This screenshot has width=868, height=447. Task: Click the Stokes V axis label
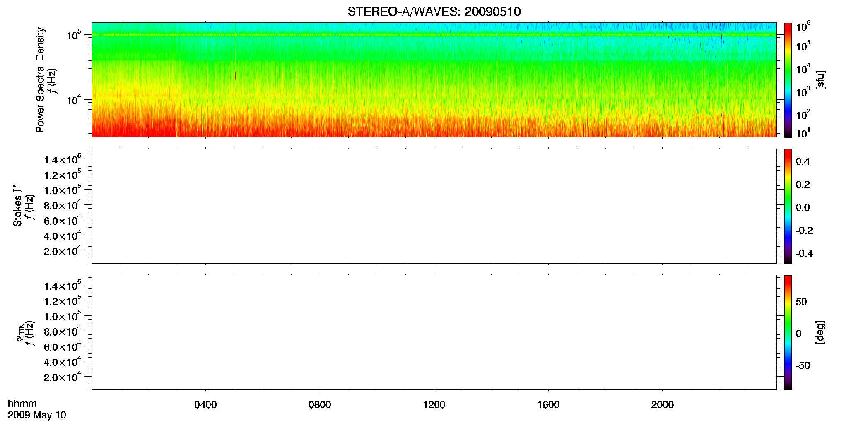tap(17, 205)
